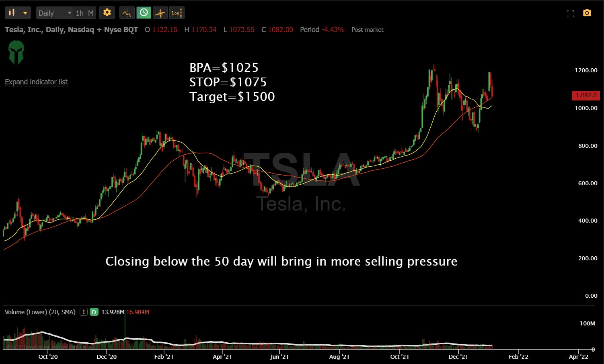Click the 800.00 price axis label
Screen dimensions: 604x364
tap(588, 146)
